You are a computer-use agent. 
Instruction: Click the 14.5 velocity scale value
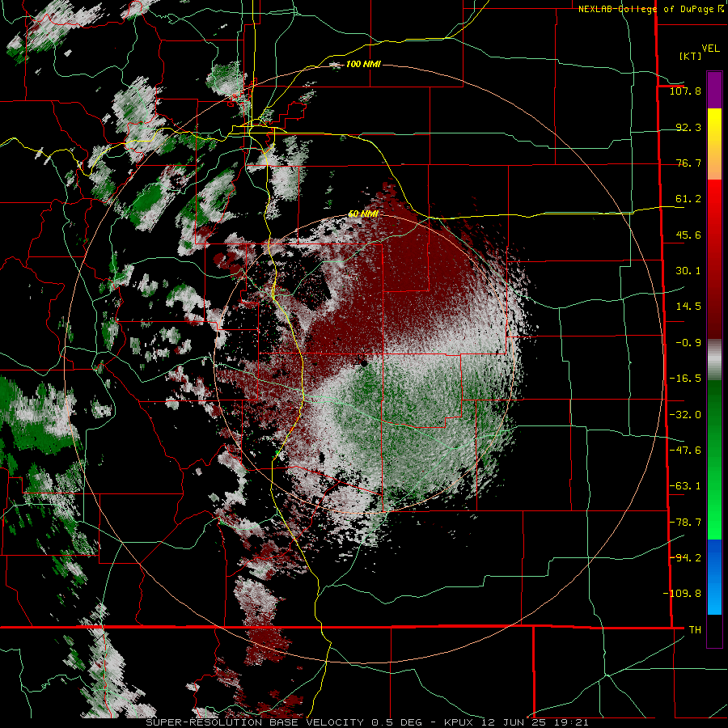pos(688,307)
